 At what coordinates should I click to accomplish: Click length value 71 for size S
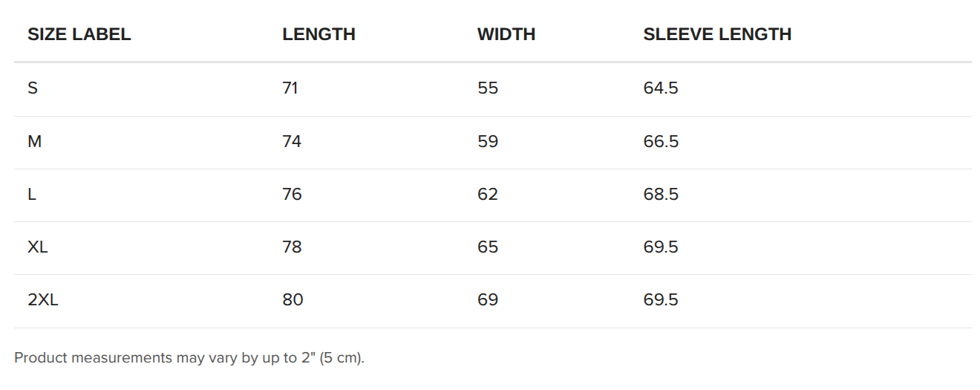click(x=290, y=88)
